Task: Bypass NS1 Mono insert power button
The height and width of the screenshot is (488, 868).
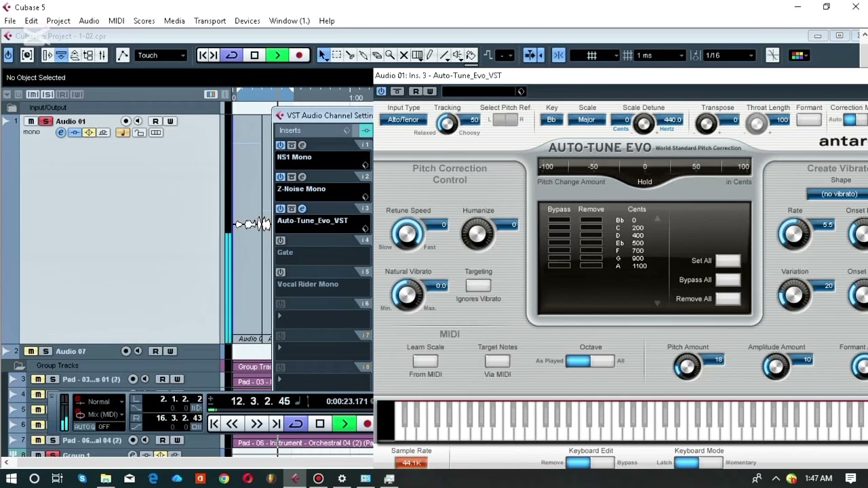Action: coord(280,145)
